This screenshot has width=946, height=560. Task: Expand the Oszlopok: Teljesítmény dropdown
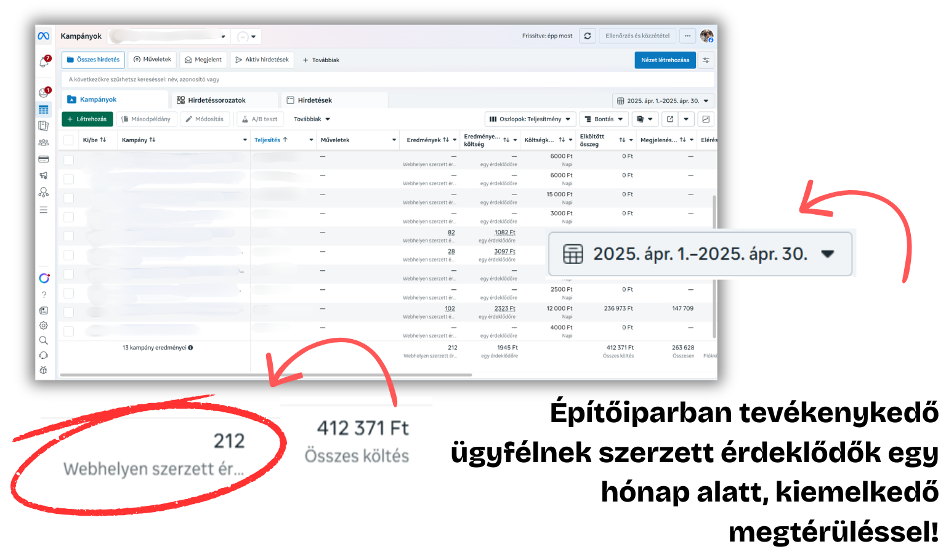point(530,119)
